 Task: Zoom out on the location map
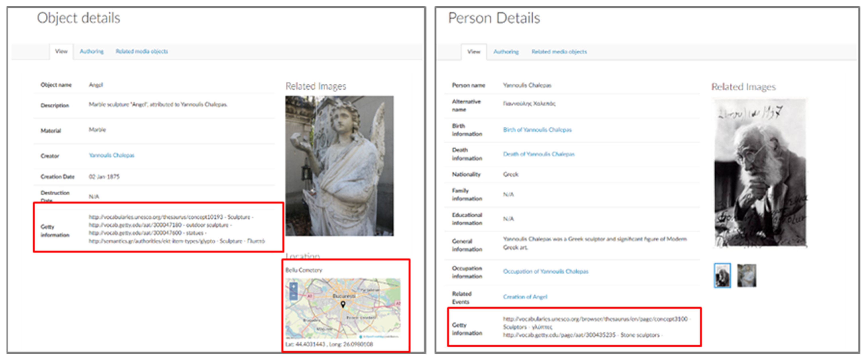point(293,296)
